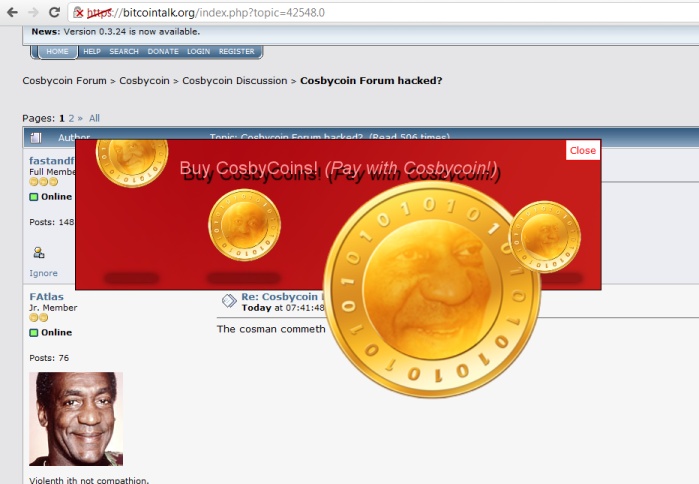699x484 pixels.
Task: Open Cosbycoin Discussion breadcrumb link
Action: coord(235,81)
